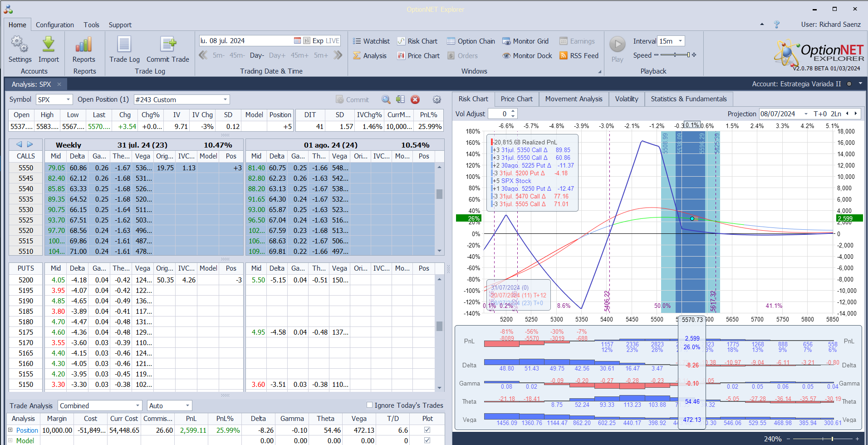The height and width of the screenshot is (445, 868).
Task: Open the Price Chart window from the ribbon
Action: (418, 56)
